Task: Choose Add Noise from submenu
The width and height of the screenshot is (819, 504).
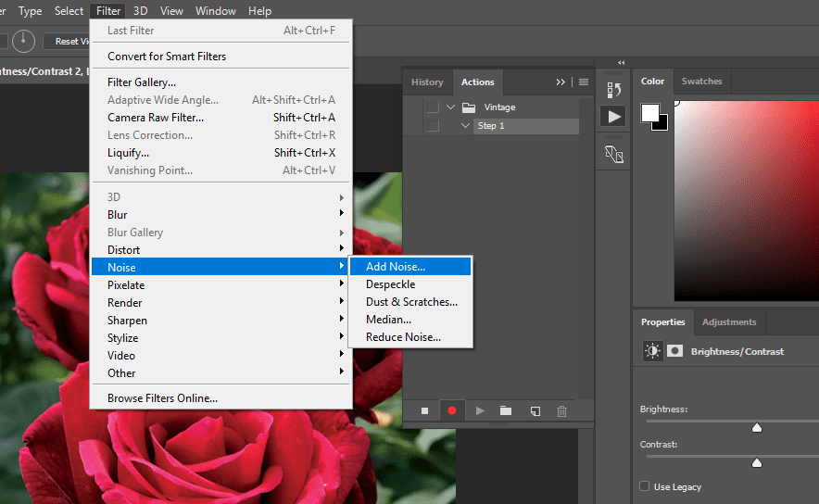Action: [410, 267]
